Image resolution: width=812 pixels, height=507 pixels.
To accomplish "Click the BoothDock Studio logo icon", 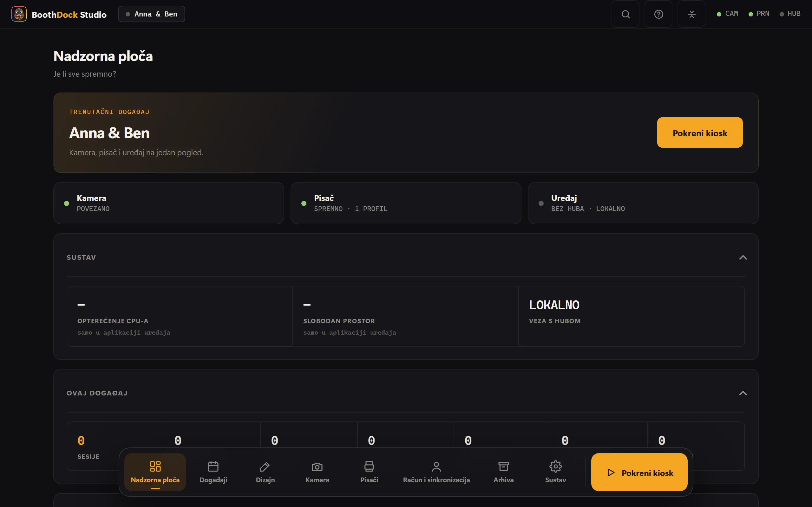I will pyautogui.click(x=19, y=14).
